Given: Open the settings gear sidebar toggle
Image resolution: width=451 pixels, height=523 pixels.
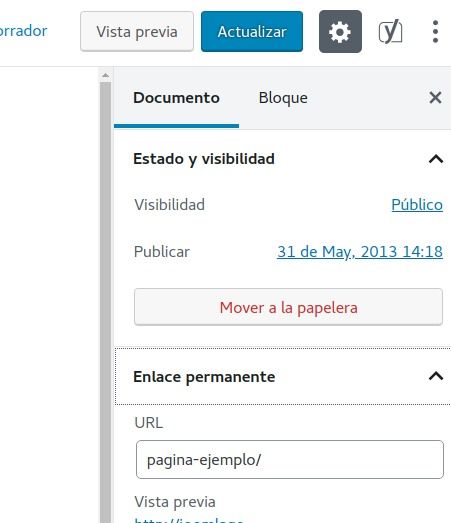Looking at the screenshot, I should coord(340,32).
